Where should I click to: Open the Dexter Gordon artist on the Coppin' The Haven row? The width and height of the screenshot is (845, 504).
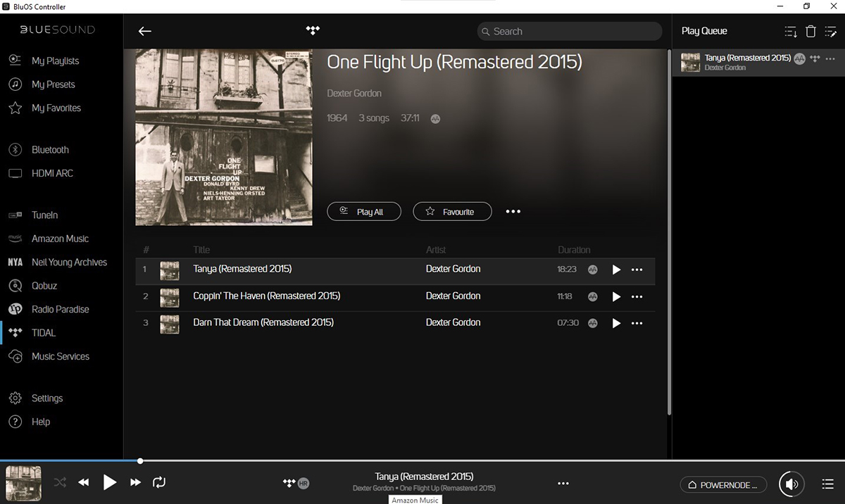[453, 296]
